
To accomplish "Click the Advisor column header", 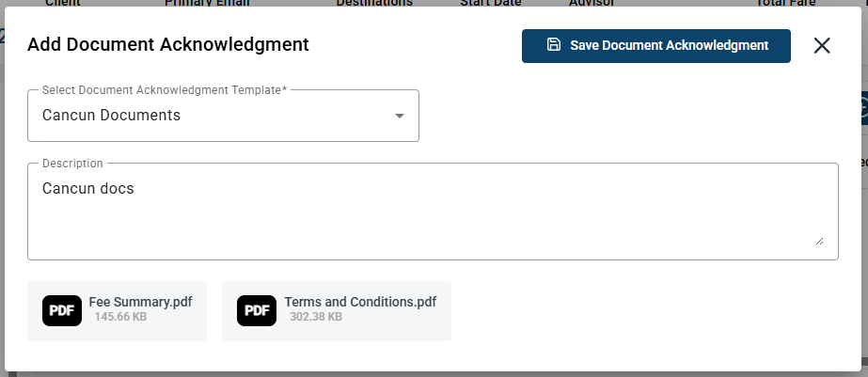I will (x=592, y=3).
